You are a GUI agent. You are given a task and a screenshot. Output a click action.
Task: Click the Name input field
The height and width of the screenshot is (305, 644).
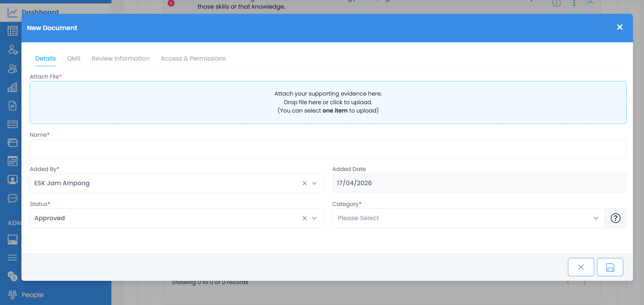[x=328, y=149]
